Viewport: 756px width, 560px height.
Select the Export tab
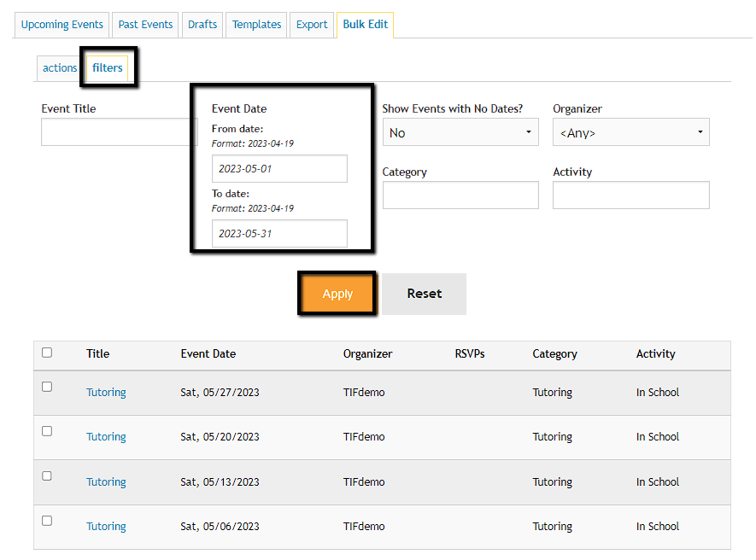point(312,25)
